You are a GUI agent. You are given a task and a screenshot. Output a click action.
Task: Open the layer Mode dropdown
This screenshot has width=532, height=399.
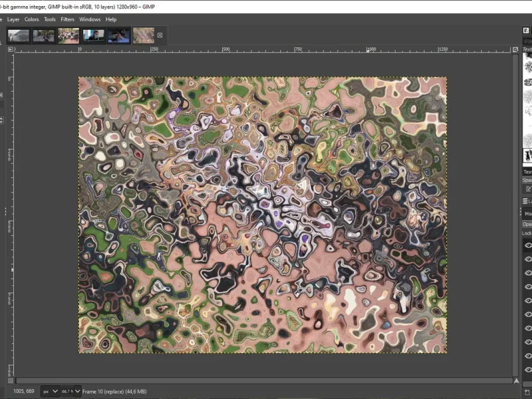(528, 213)
